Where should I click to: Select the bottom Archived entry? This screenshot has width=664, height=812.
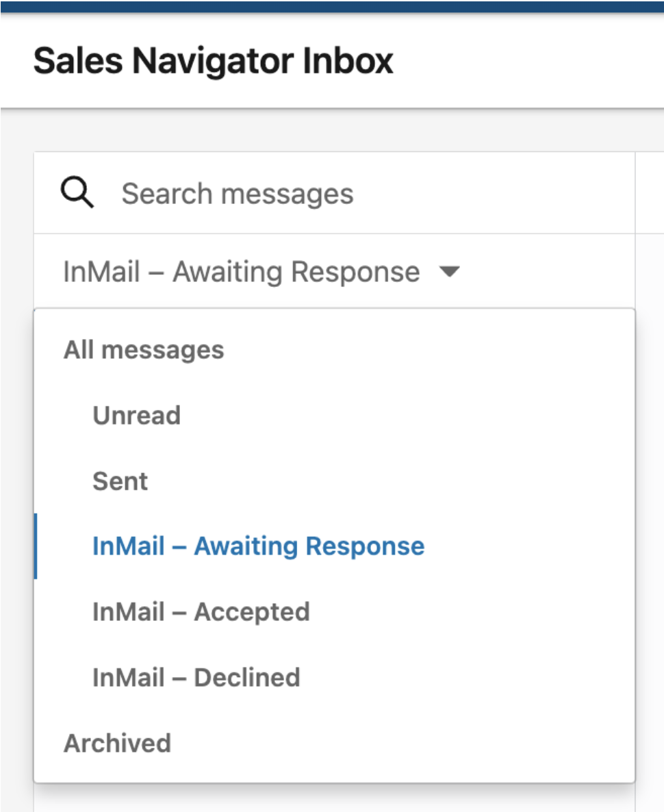coord(117,743)
